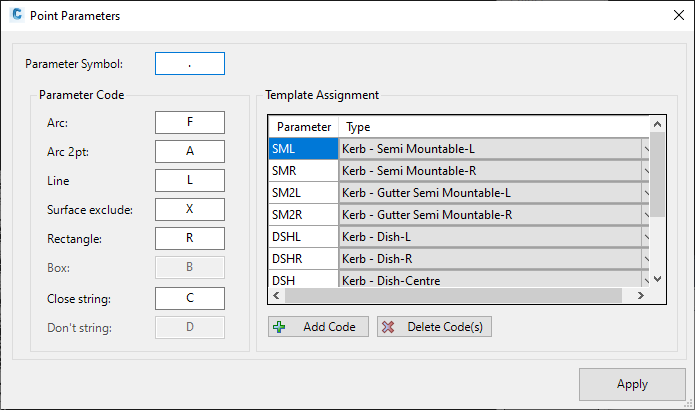Click the Apply button

[632, 384]
